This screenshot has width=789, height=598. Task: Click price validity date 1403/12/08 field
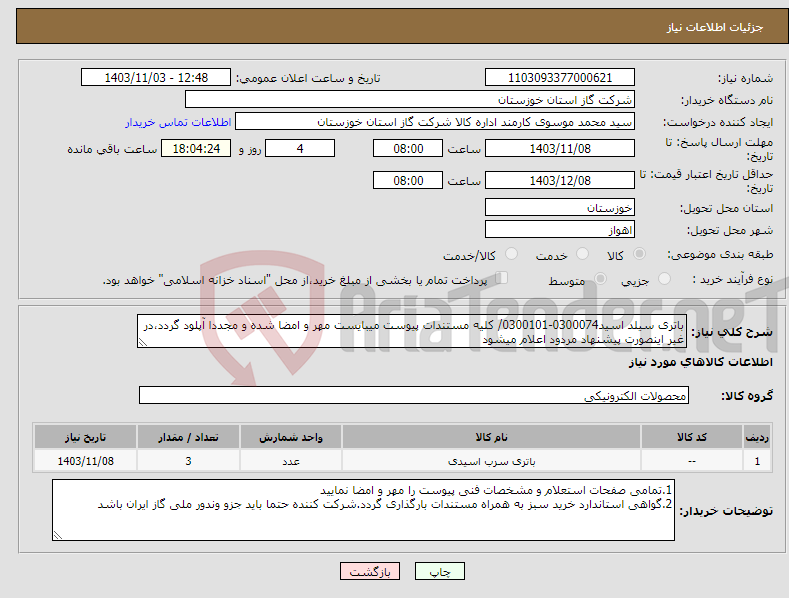coord(560,180)
